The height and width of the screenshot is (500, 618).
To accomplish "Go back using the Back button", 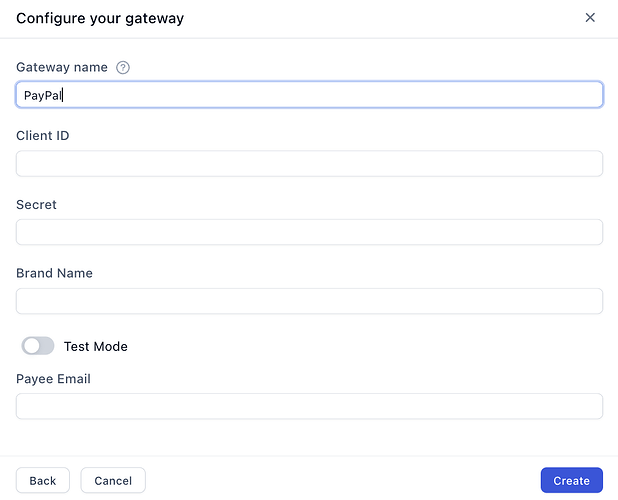I will coord(43,481).
